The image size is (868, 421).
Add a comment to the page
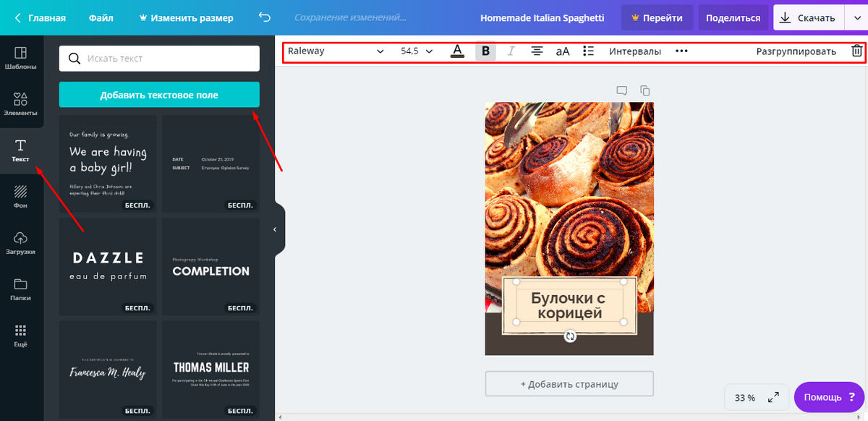point(621,90)
